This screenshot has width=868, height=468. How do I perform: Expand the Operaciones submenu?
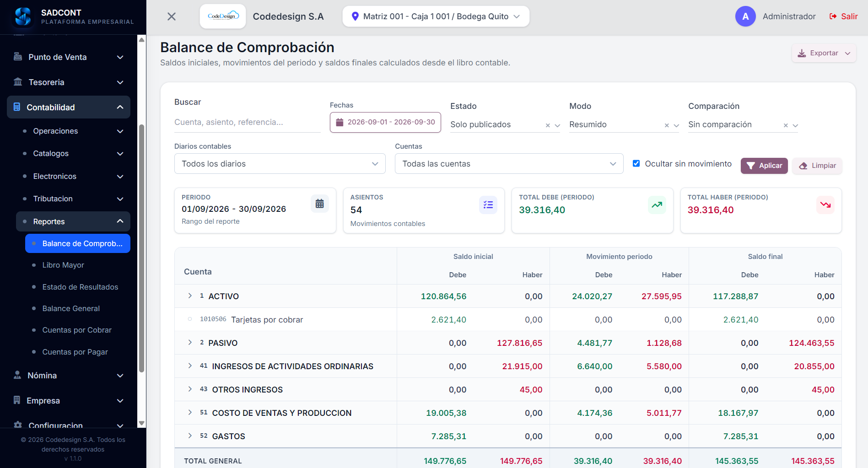tap(73, 131)
